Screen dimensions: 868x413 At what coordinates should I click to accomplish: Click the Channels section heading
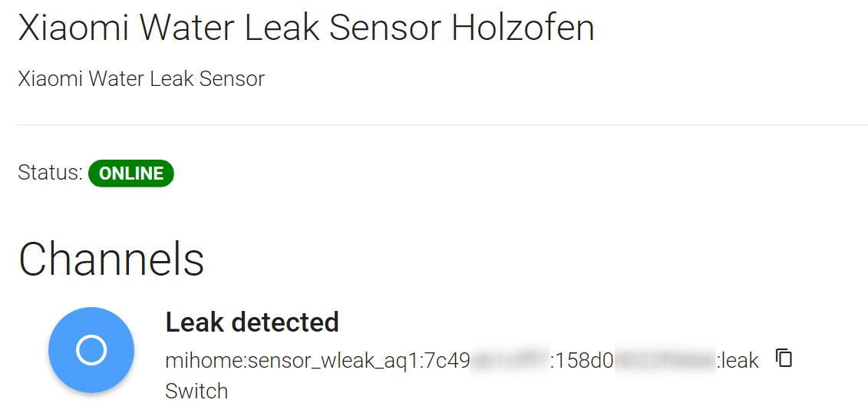point(111,259)
